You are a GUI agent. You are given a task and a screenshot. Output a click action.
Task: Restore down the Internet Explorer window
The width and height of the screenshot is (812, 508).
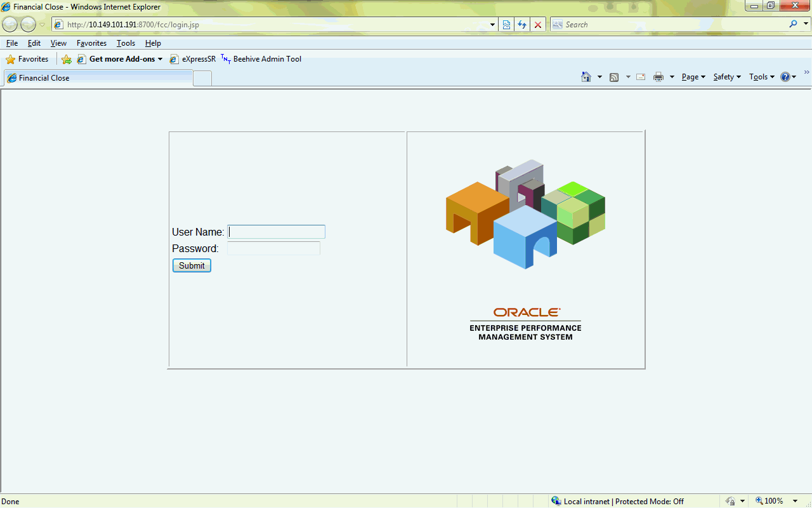771,6
